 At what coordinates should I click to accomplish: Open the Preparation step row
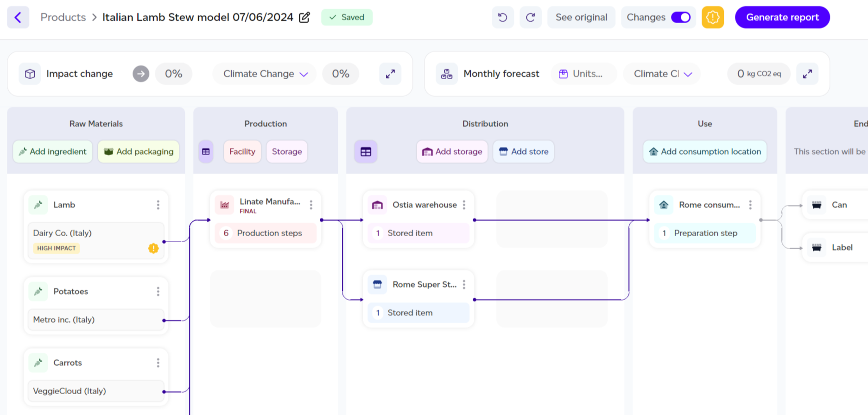coord(705,233)
